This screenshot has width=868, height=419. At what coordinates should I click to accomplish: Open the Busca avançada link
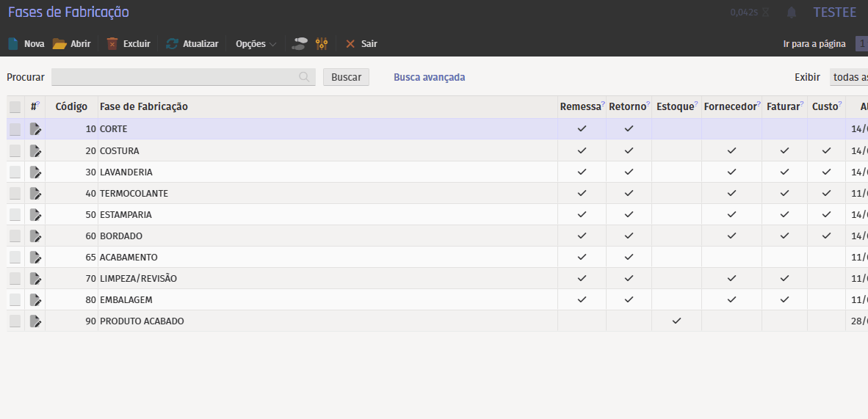pyautogui.click(x=429, y=77)
